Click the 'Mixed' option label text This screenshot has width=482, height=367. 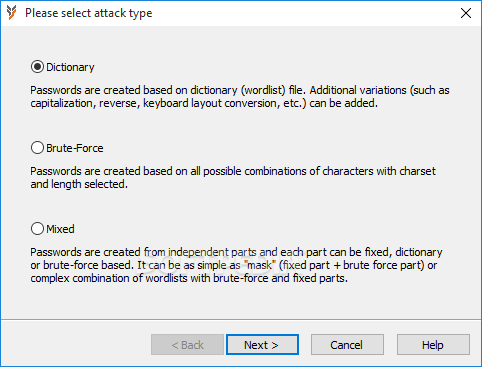[x=60, y=229]
